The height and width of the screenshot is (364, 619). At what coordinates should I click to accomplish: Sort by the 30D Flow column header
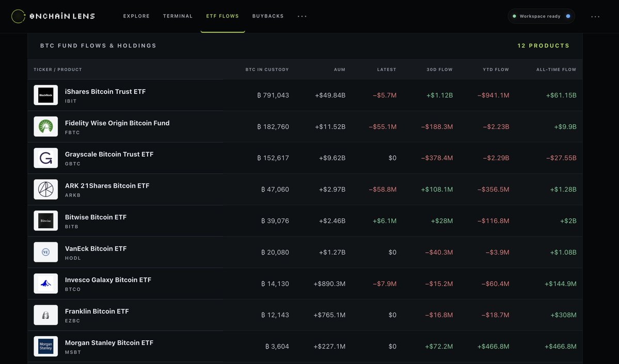[439, 70]
